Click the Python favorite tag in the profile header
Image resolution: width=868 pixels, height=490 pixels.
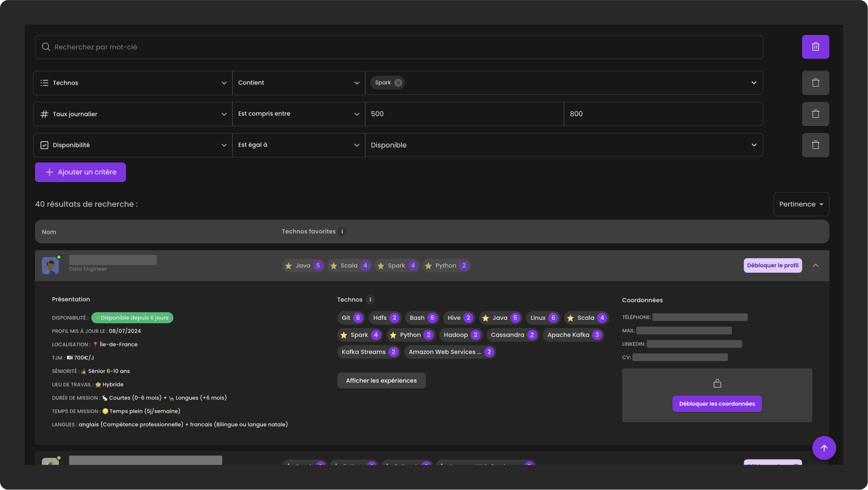click(x=446, y=265)
